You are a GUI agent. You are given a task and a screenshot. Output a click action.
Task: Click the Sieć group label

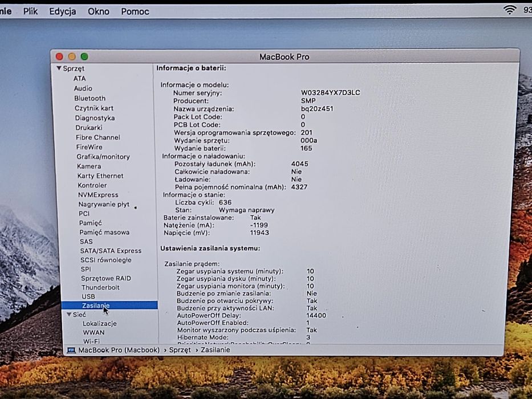point(79,315)
